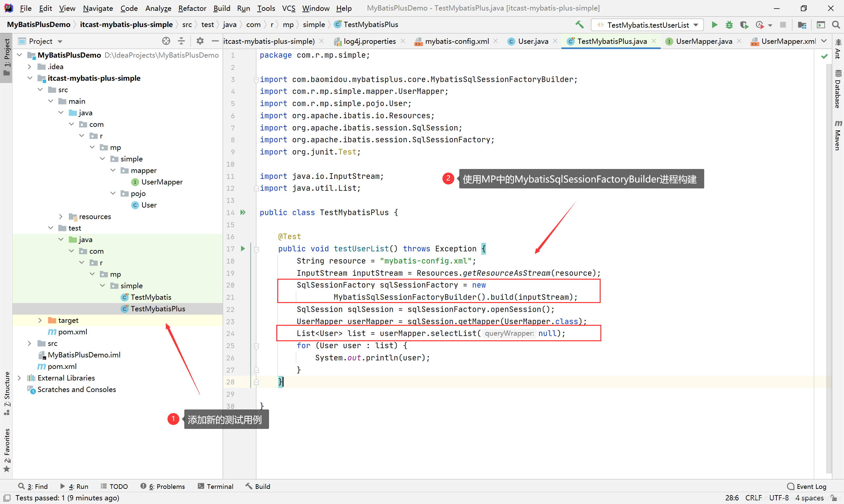Screen dimensions: 844x504
Task: Select MyBatisPlusDemo.iml file in tree
Action: [x=84, y=355]
